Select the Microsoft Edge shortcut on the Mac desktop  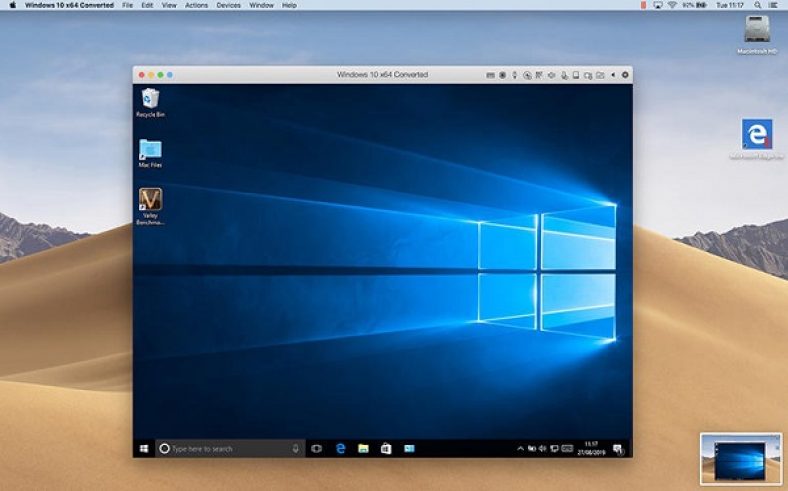(x=757, y=139)
